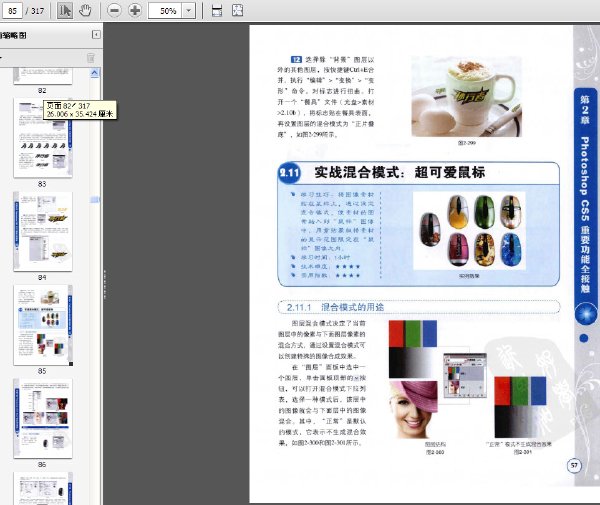
Task: Open page 84 thumbnail
Action: (x=43, y=231)
